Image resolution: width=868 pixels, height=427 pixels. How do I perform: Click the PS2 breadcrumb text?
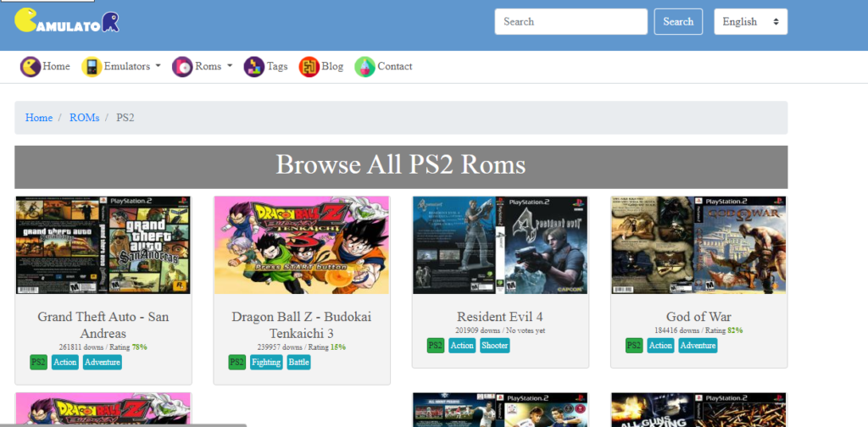[125, 118]
